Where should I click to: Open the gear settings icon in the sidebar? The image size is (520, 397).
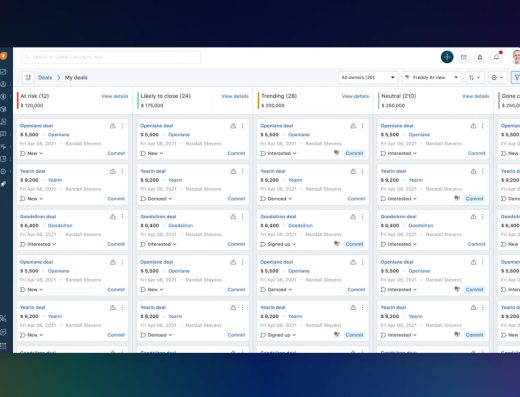3,171
